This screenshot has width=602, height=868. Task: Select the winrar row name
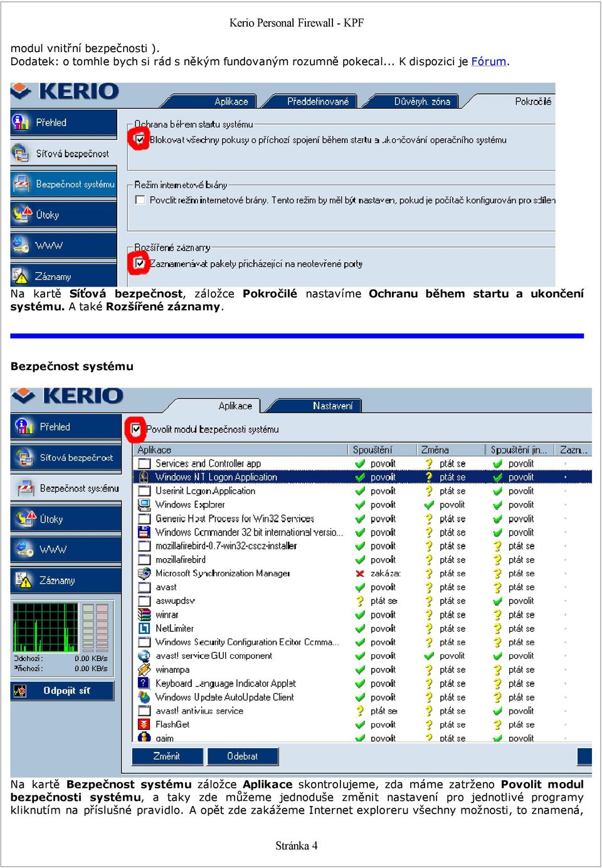point(167,615)
